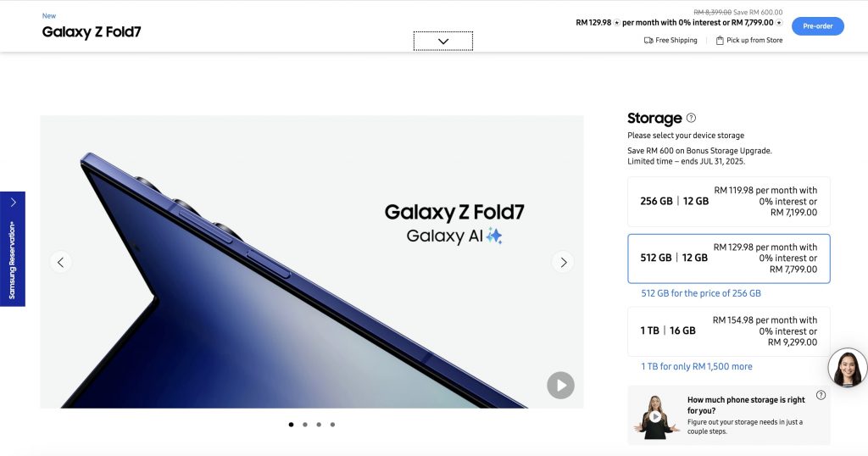Click the info icon next to RM 129.98

[617, 23]
